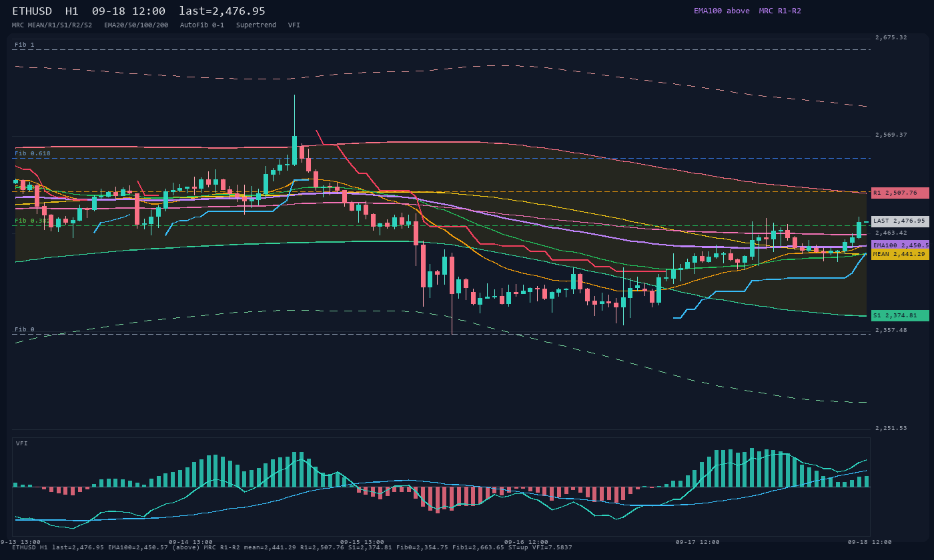Image resolution: width=934 pixels, height=560 pixels.
Task: Click the VFI panel title
Action: tap(22, 443)
